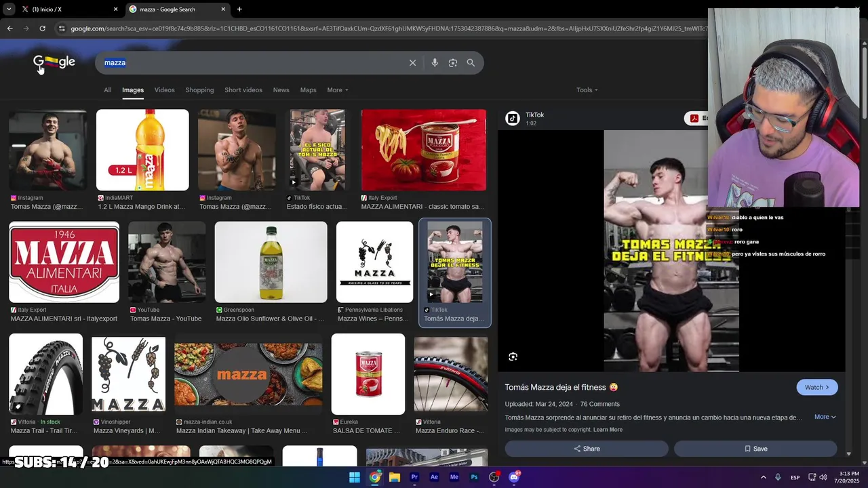Image resolution: width=868 pixels, height=488 pixels.
Task: Open Mazza Olio Sunflower & Olive Oil thumbnail
Action: pos(271,262)
